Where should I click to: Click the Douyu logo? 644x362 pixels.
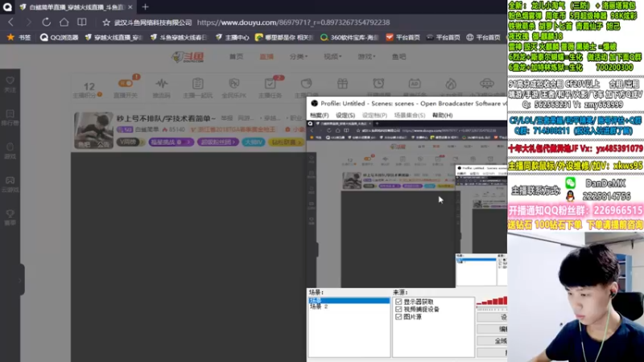click(188, 56)
